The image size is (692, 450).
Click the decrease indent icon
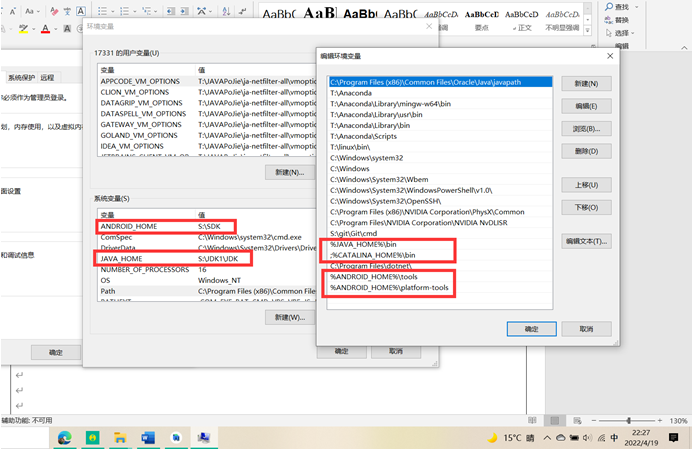pyautogui.click(x=171, y=11)
